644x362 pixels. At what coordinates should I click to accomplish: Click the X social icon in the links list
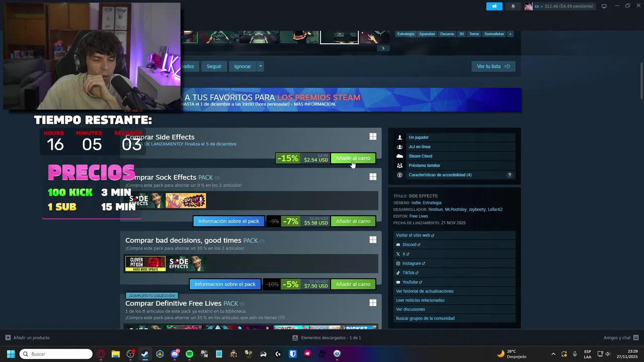tap(398, 254)
